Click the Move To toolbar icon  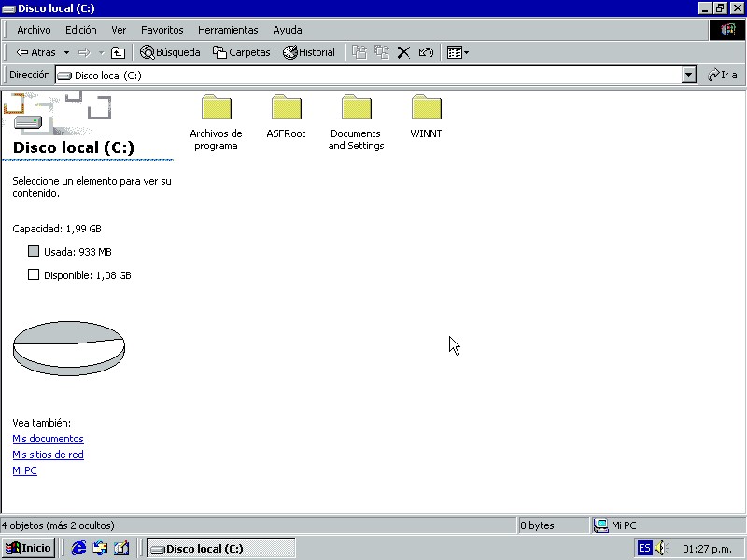coord(359,52)
